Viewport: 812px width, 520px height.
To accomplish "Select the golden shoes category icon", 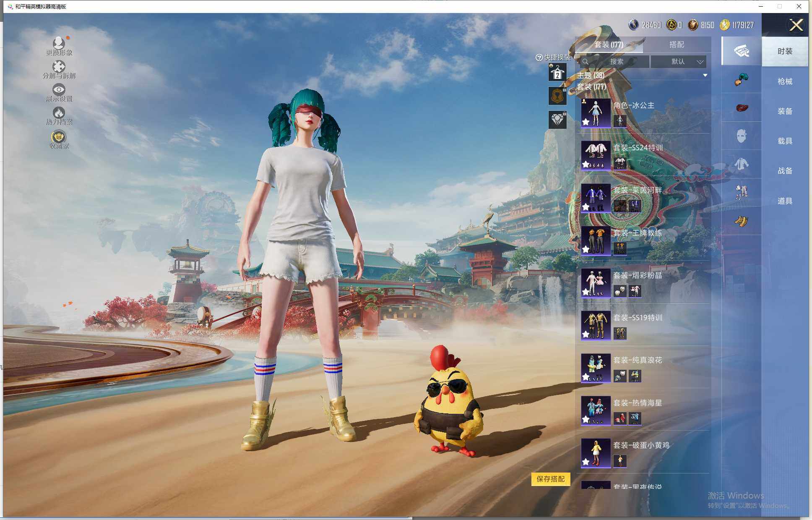I will coord(741,221).
